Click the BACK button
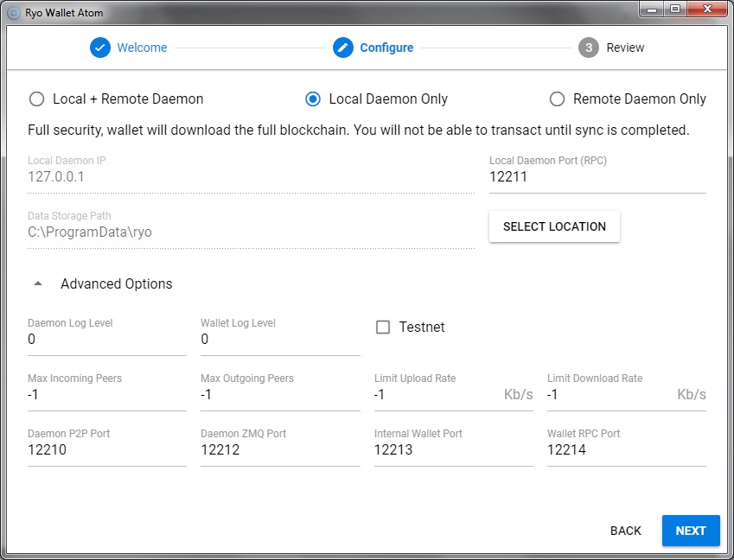This screenshot has width=734, height=560. [x=625, y=531]
